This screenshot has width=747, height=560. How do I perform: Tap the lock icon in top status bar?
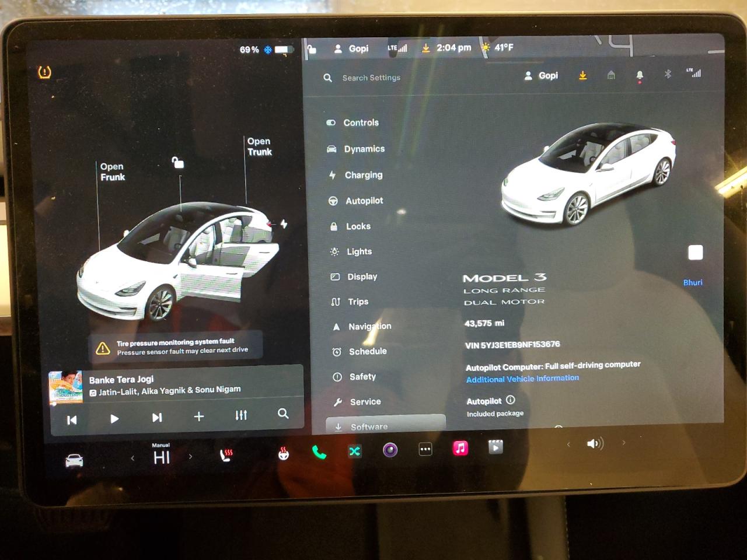pyautogui.click(x=312, y=49)
